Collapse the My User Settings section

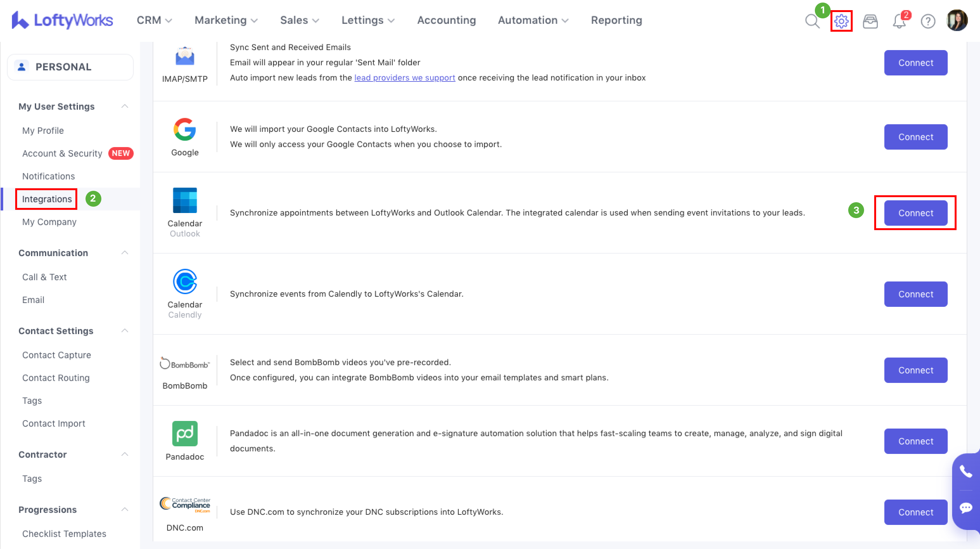tap(125, 106)
